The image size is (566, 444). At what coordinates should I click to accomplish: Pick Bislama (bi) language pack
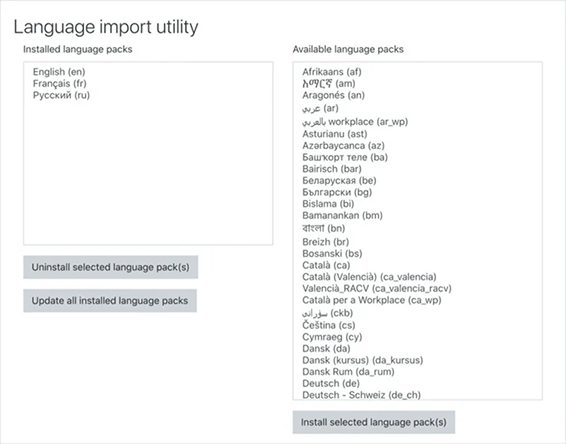(x=328, y=204)
